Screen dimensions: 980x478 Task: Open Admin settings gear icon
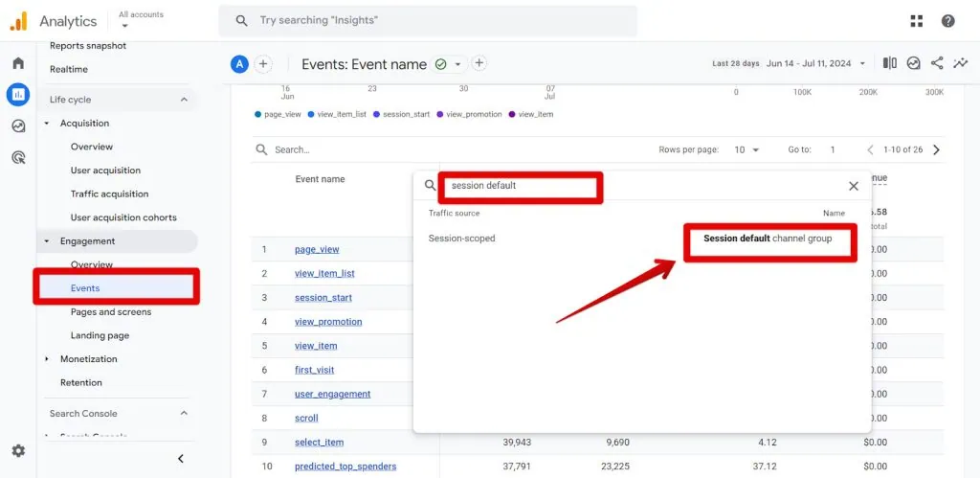[x=18, y=450]
